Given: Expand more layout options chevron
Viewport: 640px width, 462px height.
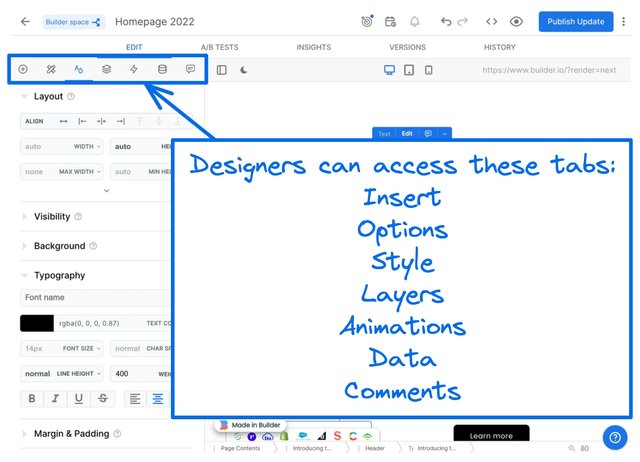Looking at the screenshot, I should coord(107,191).
